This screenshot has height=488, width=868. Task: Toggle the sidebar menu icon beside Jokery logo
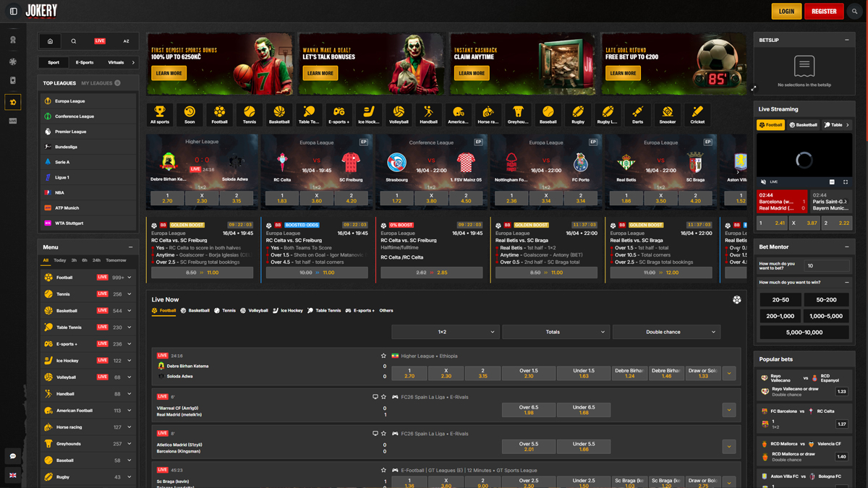[x=13, y=12]
